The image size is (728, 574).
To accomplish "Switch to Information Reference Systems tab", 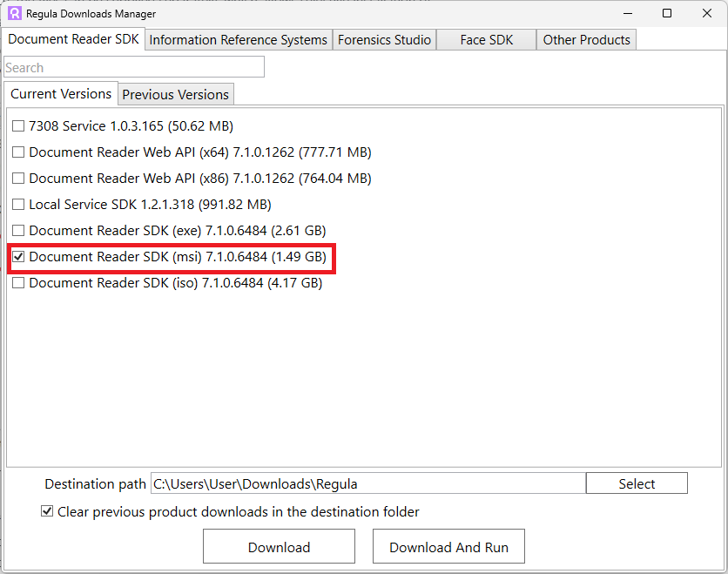I will coord(239,40).
